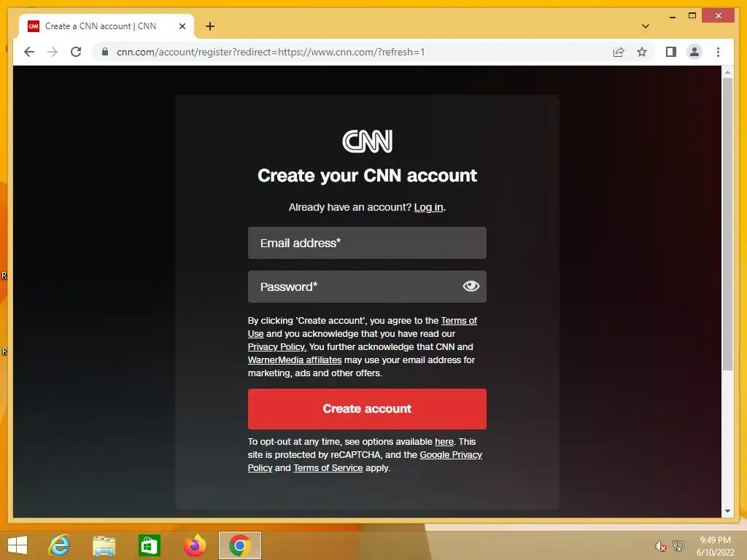Click the muted volume tray icon
747x560 pixels.
pos(659,546)
